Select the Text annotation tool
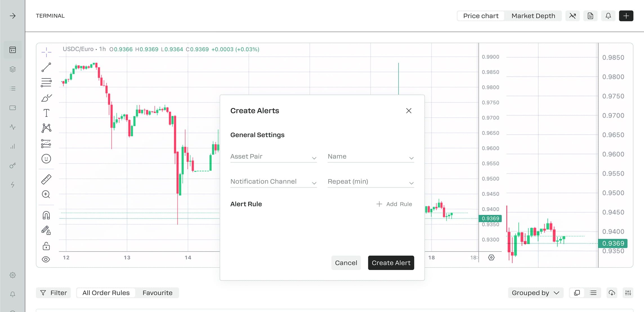This screenshot has width=644, height=312. [46, 113]
